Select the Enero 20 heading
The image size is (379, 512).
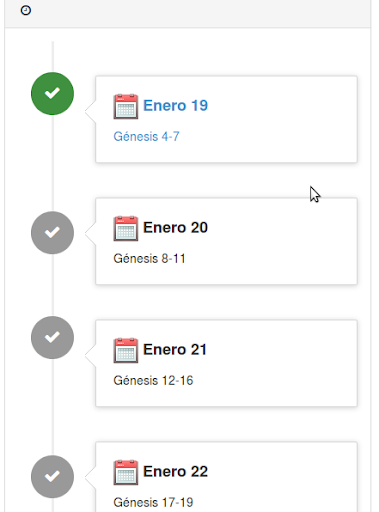(x=175, y=228)
